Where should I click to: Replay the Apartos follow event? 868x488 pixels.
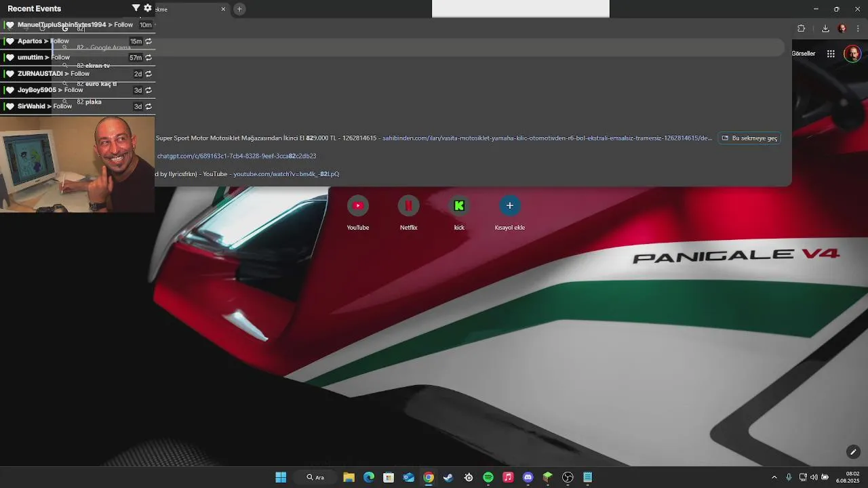[149, 41]
